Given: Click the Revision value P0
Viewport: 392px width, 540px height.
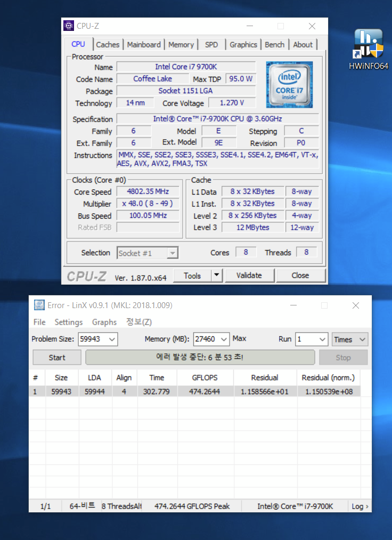Looking at the screenshot, I should pyautogui.click(x=301, y=143).
